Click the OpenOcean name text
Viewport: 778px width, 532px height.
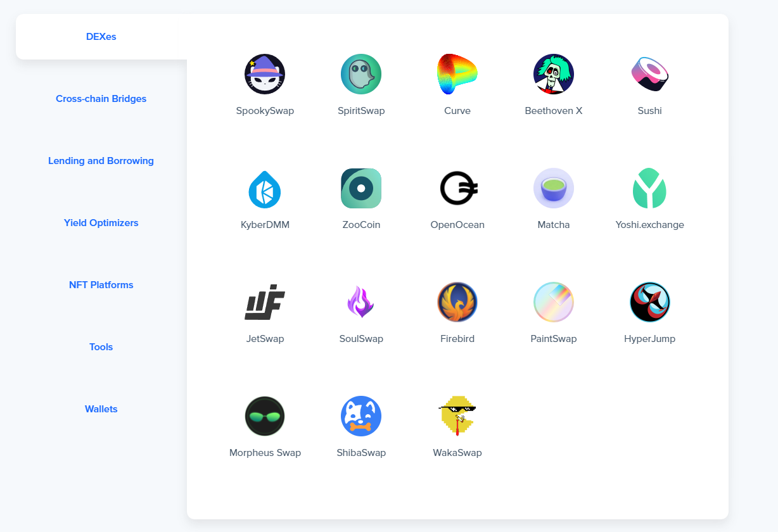(x=457, y=225)
